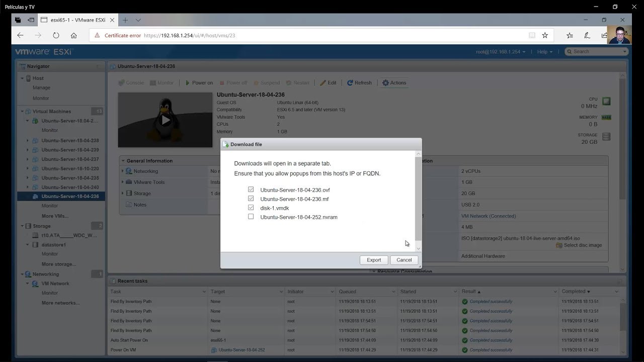Image resolution: width=644 pixels, height=362 pixels.
Task: Click the memory module icon
Action: pos(606,118)
